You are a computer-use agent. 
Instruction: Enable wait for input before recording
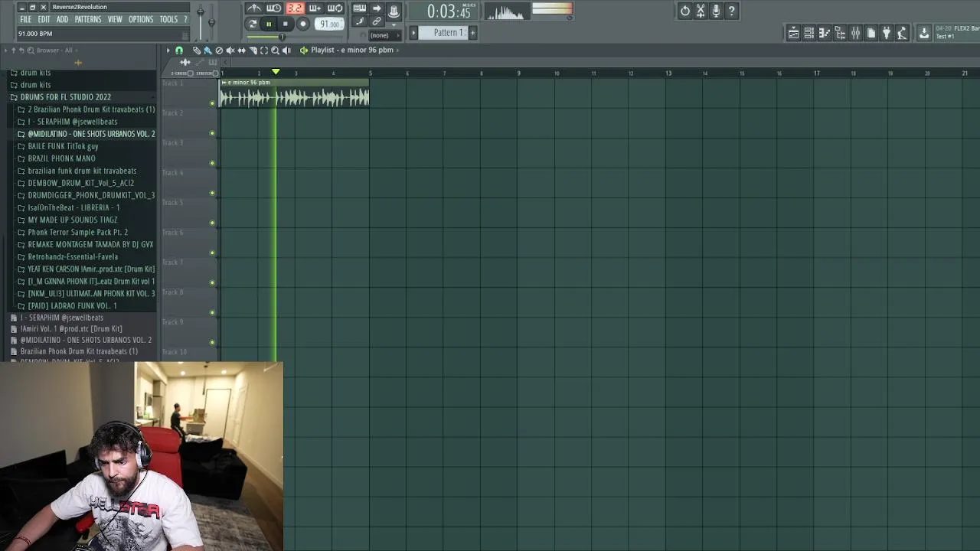[274, 9]
